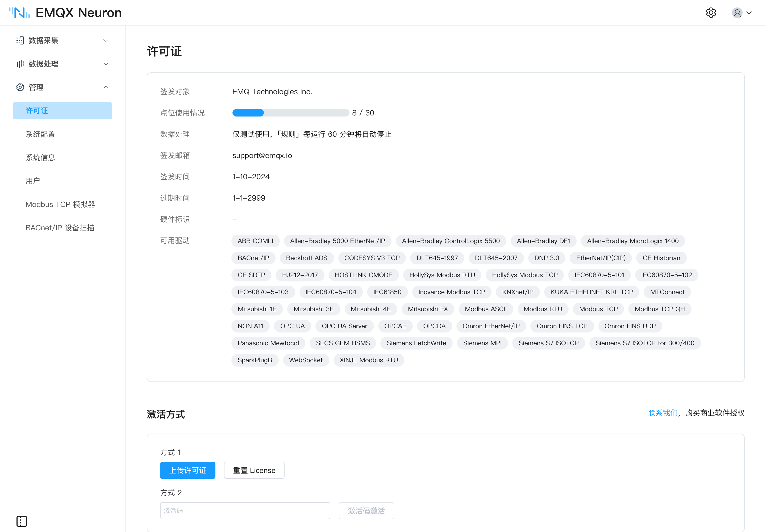Image resolution: width=766 pixels, height=532 pixels.
Task: Click the WebSocket driver tag
Action: tap(305, 360)
